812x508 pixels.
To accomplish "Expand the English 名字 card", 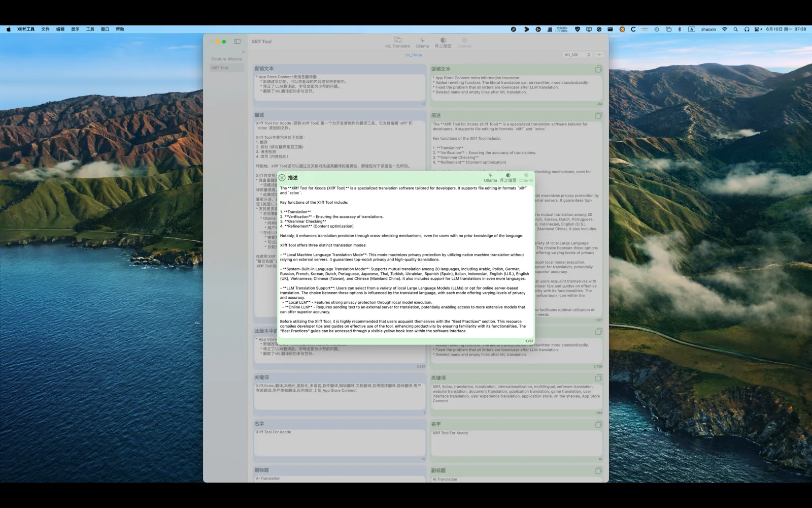I will [599, 424].
